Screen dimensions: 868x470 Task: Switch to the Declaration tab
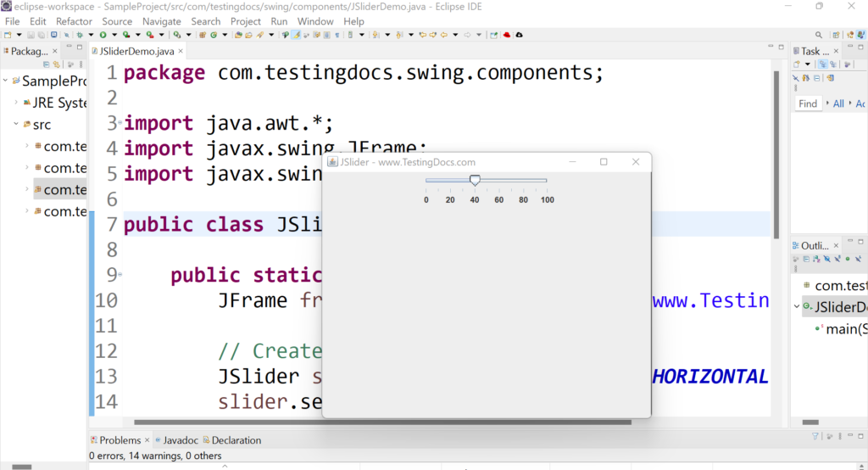tap(232, 440)
